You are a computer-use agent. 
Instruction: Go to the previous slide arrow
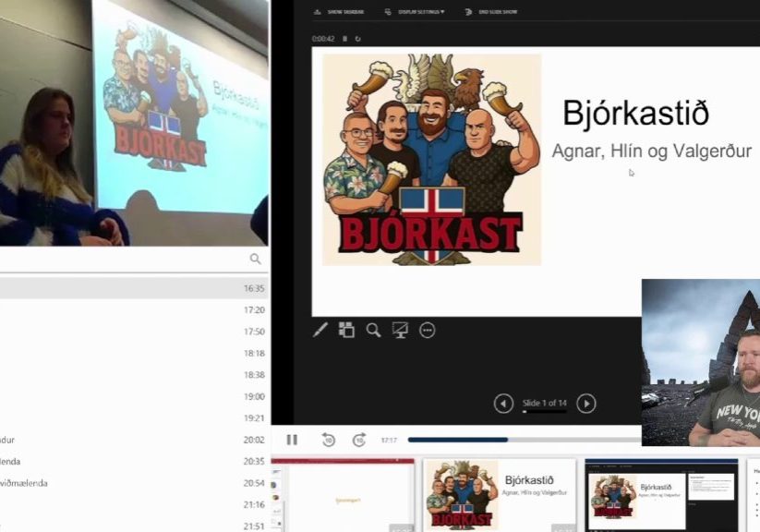coord(503,403)
